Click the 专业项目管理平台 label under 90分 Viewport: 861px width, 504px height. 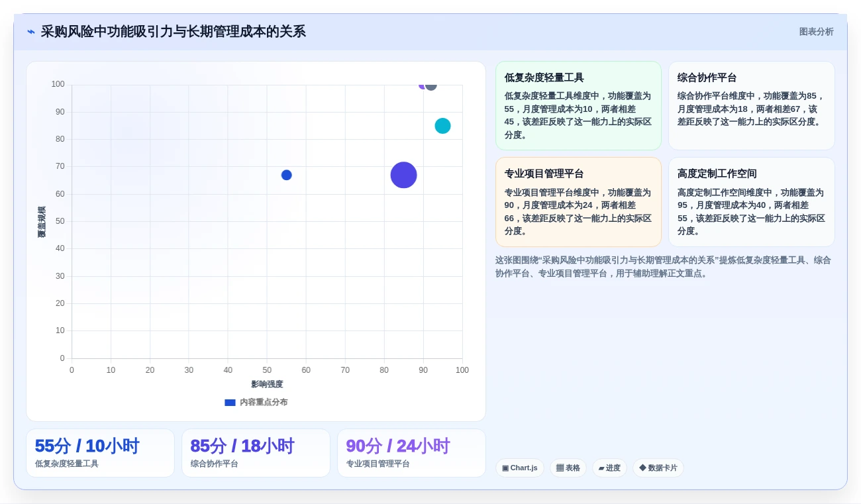(x=378, y=464)
